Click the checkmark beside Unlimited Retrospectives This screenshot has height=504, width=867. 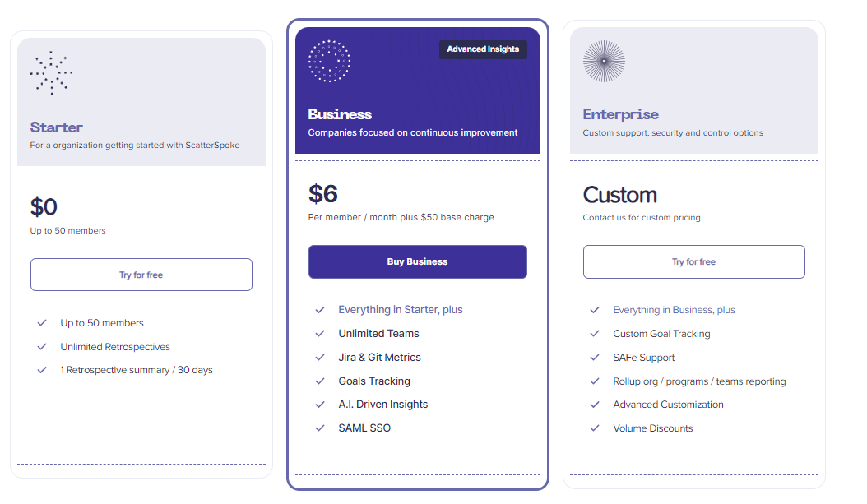tap(42, 347)
